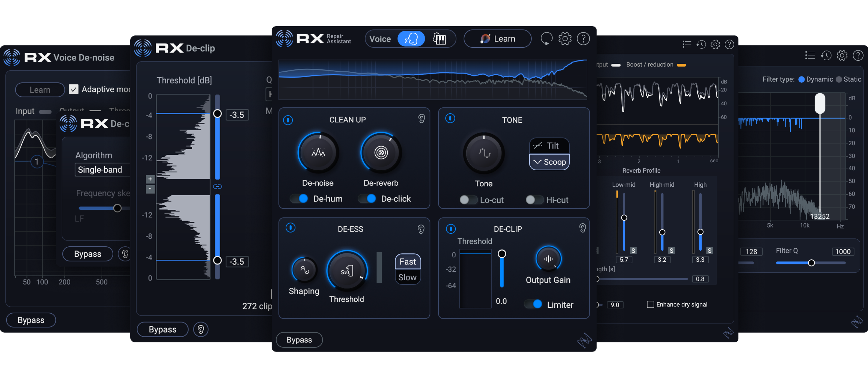Click the Frequency skew slider handle
Viewport: 868px width, 378px height.
(117, 208)
